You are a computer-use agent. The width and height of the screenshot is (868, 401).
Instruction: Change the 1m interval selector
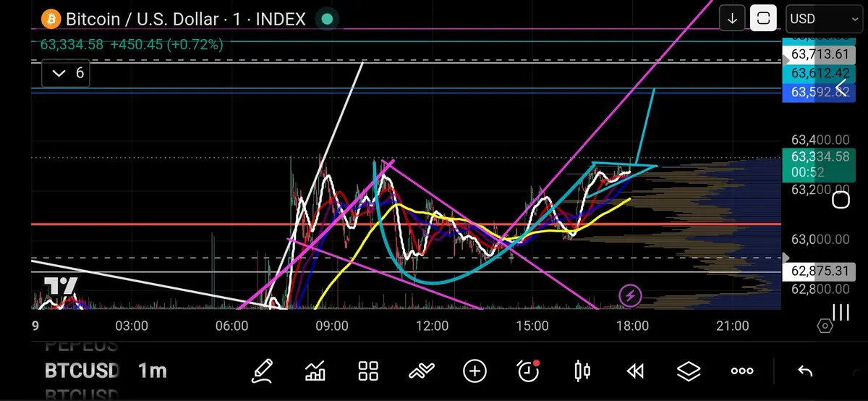click(x=152, y=371)
